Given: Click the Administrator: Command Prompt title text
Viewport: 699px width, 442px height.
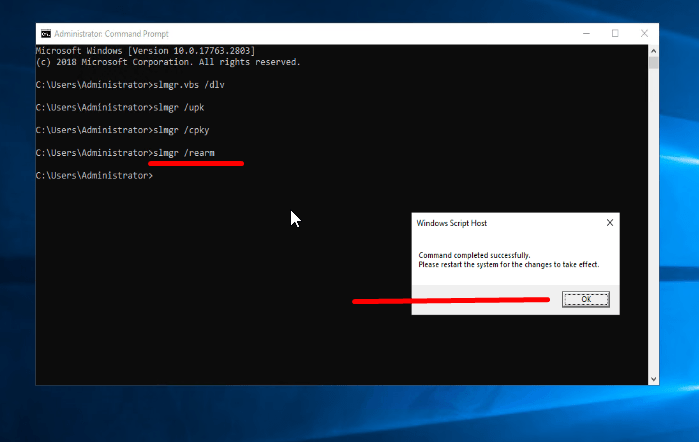Looking at the screenshot, I should pos(100,33).
